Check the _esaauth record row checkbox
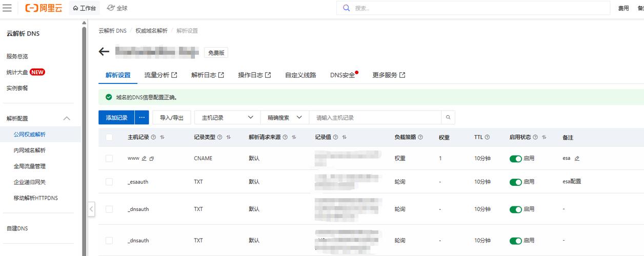Screen dimensions: 644x256 [x=109, y=182]
